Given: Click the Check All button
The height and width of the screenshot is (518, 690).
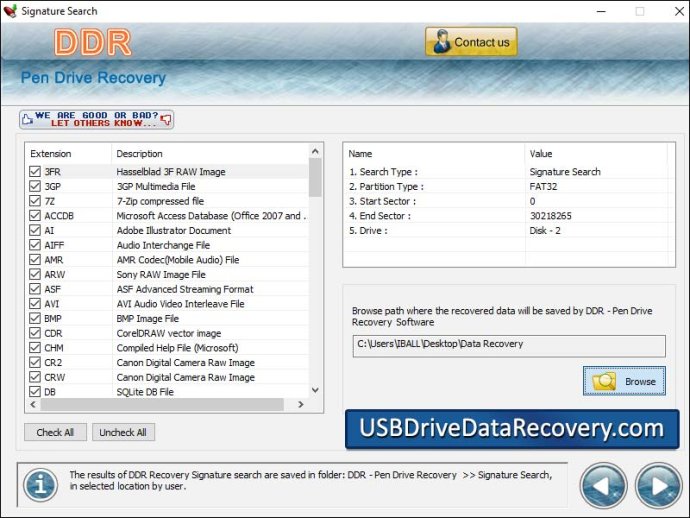Looking at the screenshot, I should (55, 432).
